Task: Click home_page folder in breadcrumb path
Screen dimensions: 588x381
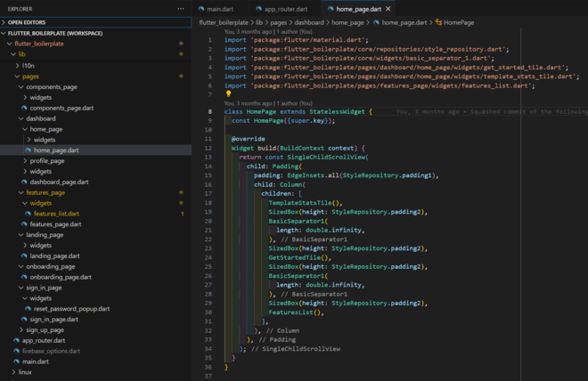Action: pos(347,22)
